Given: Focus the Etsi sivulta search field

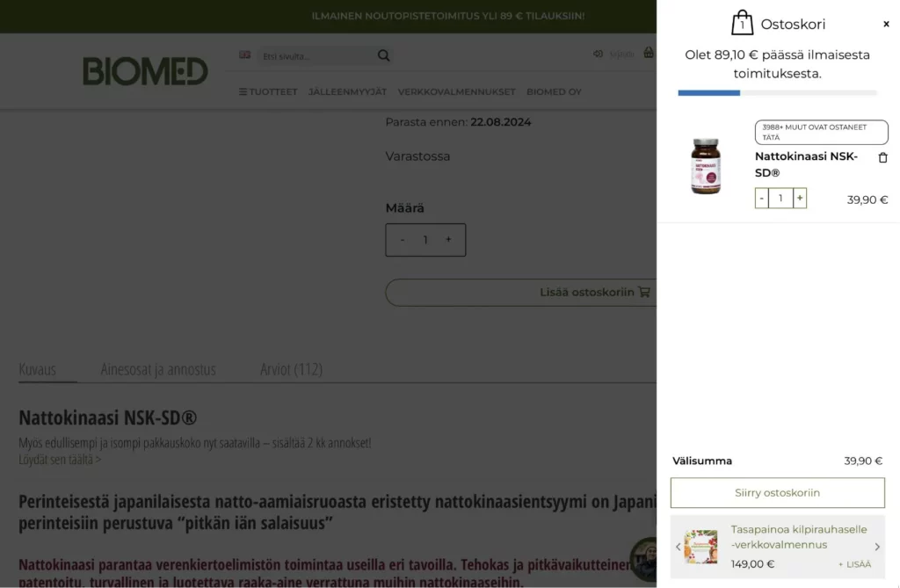Looking at the screenshot, I should [x=316, y=56].
